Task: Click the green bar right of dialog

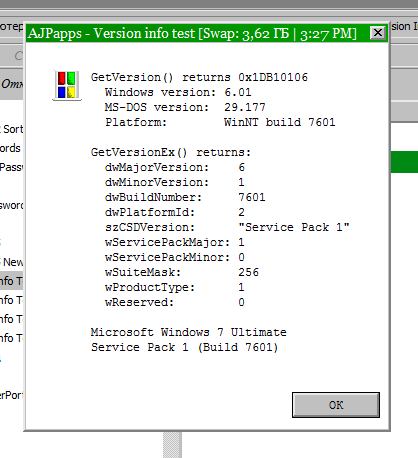Action: [404, 162]
